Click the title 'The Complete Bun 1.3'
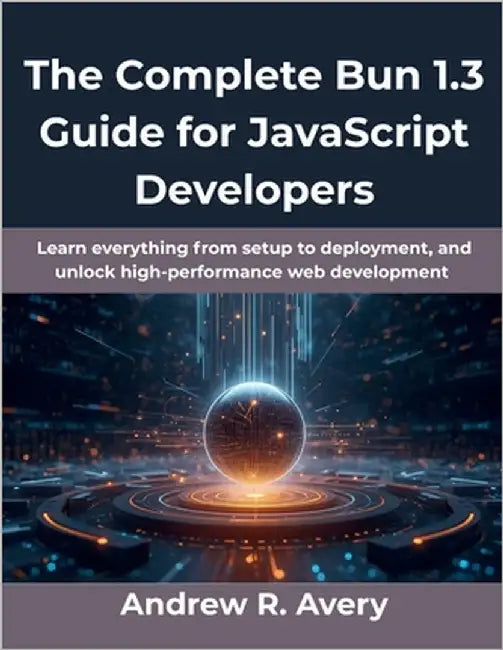The height and width of the screenshot is (650, 503). tap(255, 76)
